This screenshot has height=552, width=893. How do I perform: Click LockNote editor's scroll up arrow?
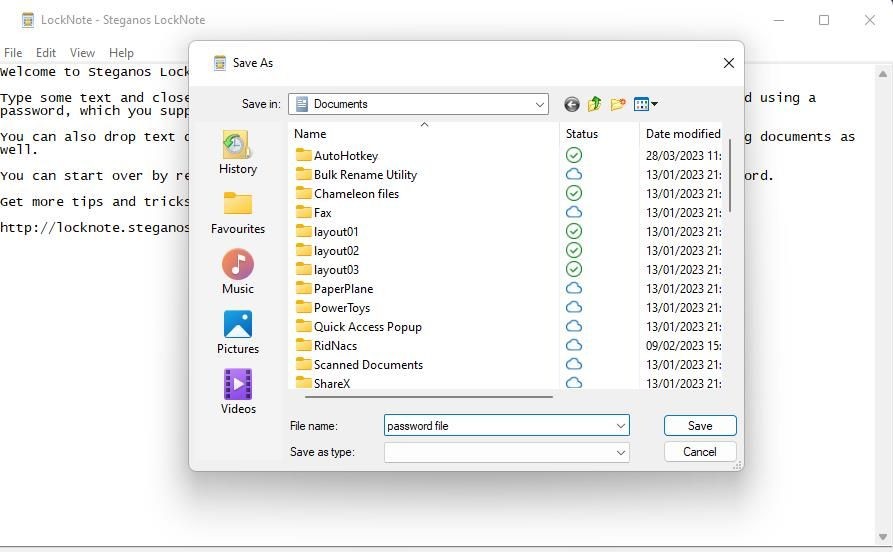click(x=883, y=74)
